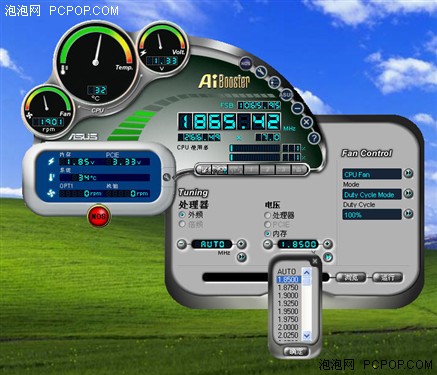The height and width of the screenshot is (375, 437).
Task: Click the fast-forward icon under AUTO plus button
Action: [241, 257]
